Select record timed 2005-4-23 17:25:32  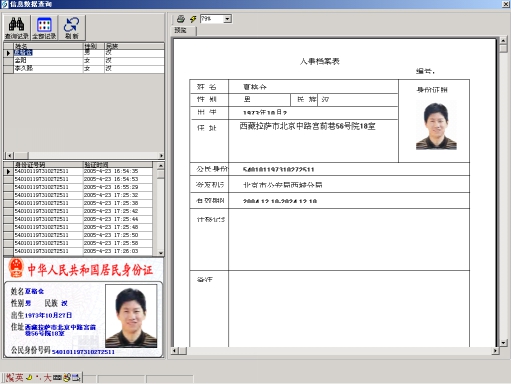[78, 195]
